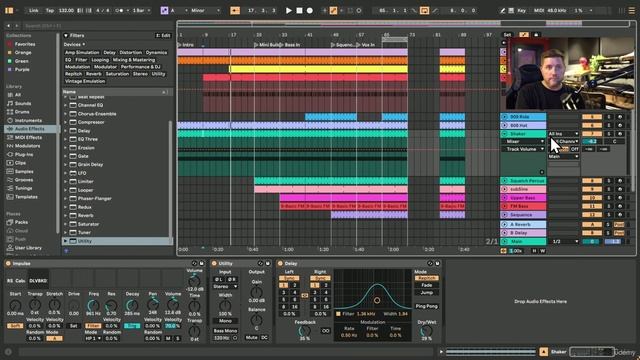The height and width of the screenshot is (360, 640).
Task: Enable the Delay Filter checkbox
Action: click(x=338, y=314)
